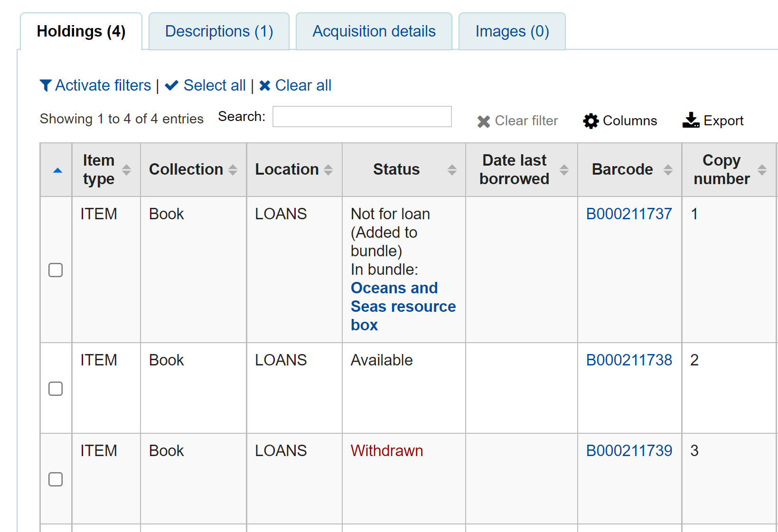Screen dimensions: 778x532
Task: Check the checkbox for copy number 1
Action: [56, 270]
